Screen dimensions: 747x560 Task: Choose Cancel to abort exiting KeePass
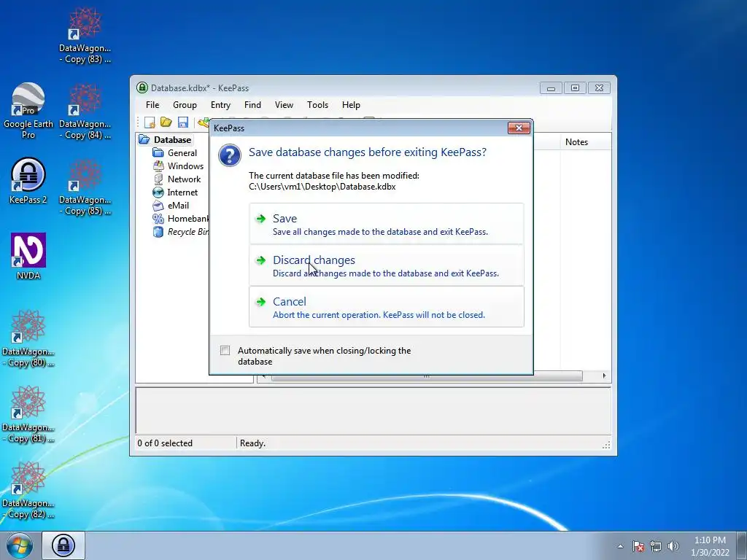pos(387,307)
